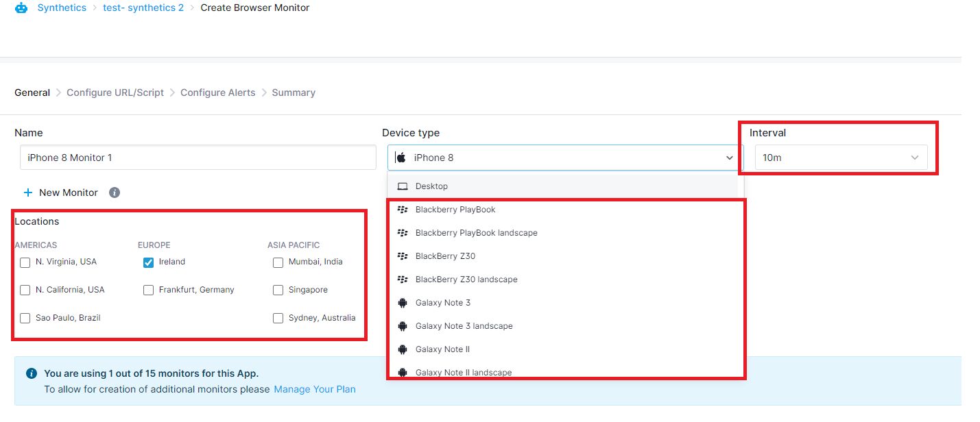980x422 pixels.
Task: Click Android icon beside Galaxy Note II
Action: pos(403,349)
